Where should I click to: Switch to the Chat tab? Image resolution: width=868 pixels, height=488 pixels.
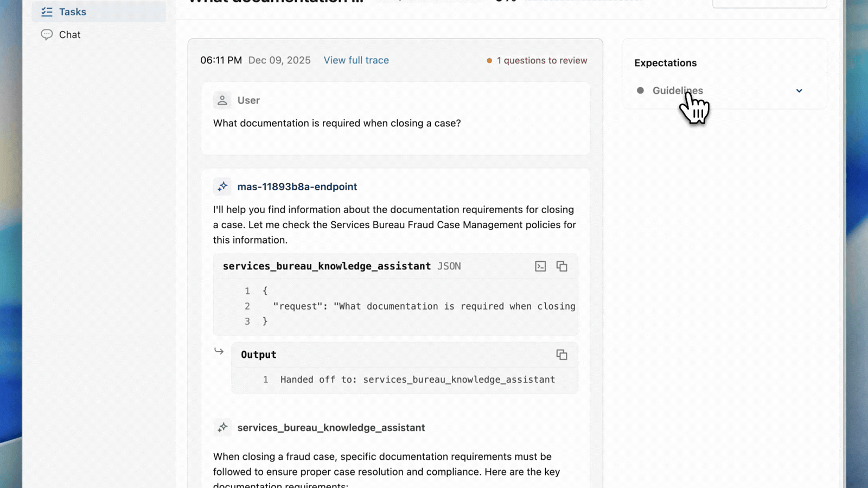[68, 34]
